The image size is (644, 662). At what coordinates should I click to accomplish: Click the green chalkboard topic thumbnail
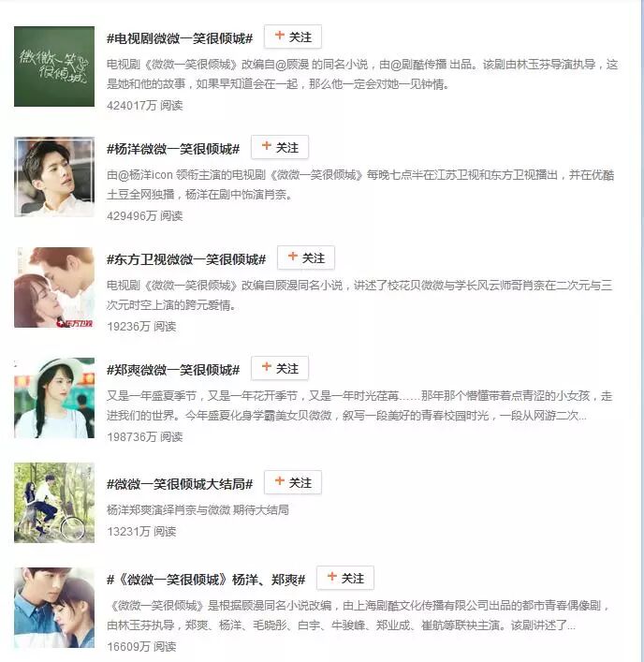[x=54, y=66]
